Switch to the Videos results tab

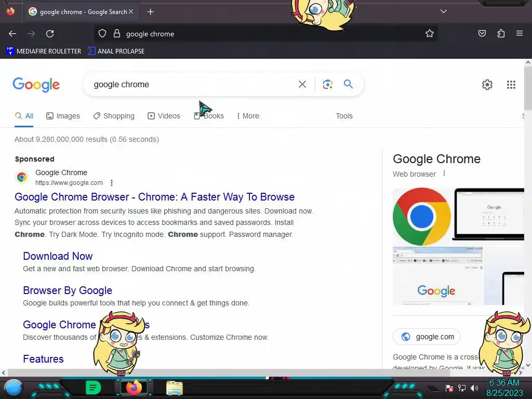164,116
